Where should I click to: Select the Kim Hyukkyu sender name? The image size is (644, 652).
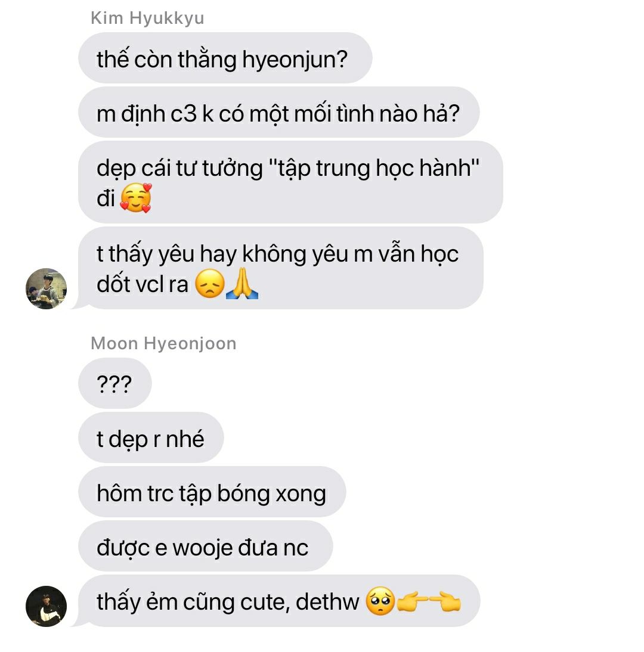pyautogui.click(x=147, y=18)
